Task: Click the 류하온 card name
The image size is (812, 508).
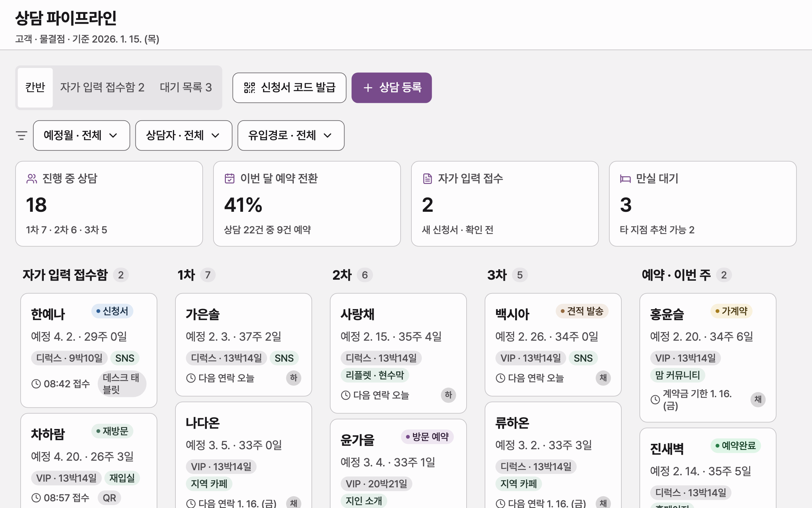Action: (x=512, y=423)
